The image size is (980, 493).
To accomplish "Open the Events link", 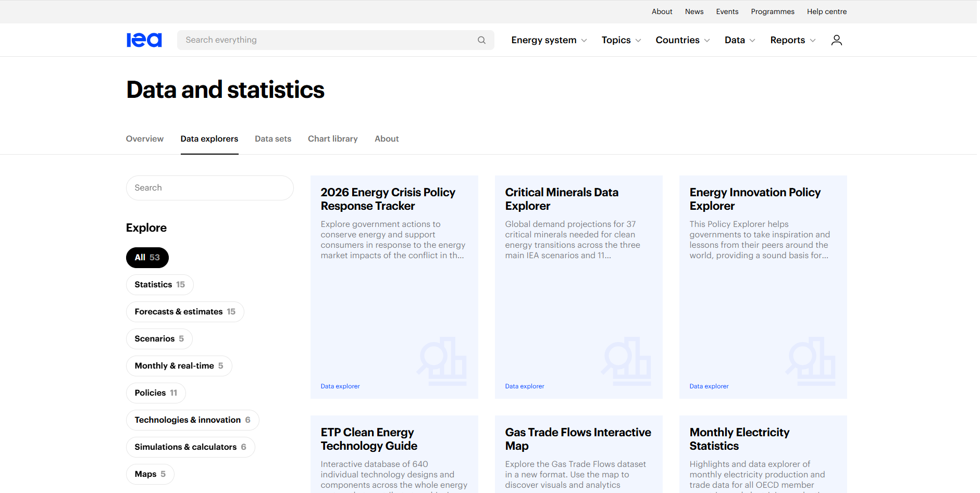I will click(x=727, y=11).
